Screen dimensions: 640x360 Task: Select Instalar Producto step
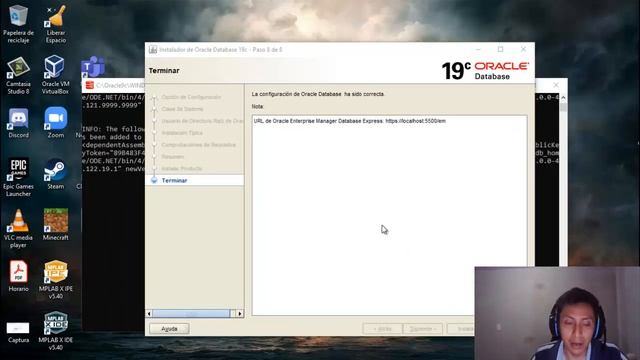coord(182,169)
